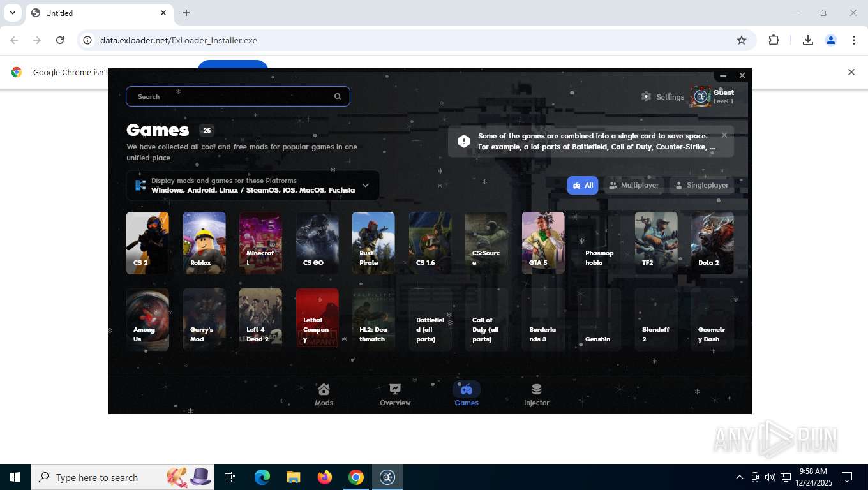Image resolution: width=868 pixels, height=490 pixels.
Task: Open the Left 4 Dead 2 card
Action: (260, 319)
